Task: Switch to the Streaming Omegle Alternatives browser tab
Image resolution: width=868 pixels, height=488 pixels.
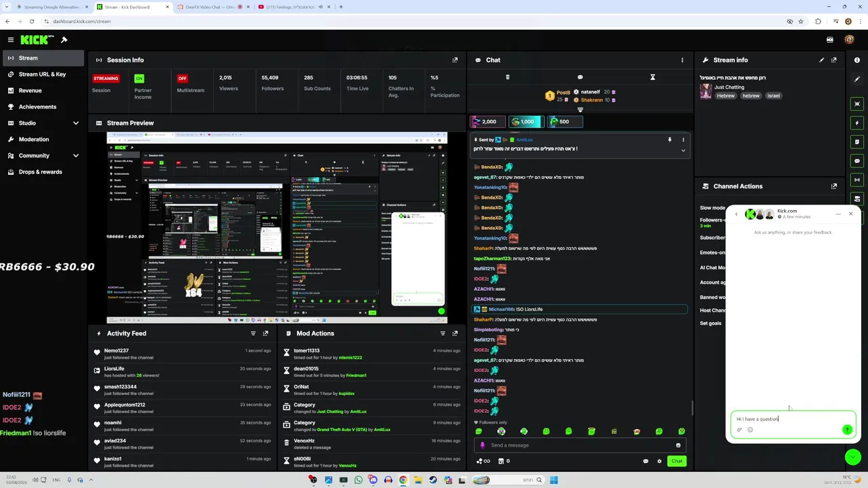Action: [52, 7]
